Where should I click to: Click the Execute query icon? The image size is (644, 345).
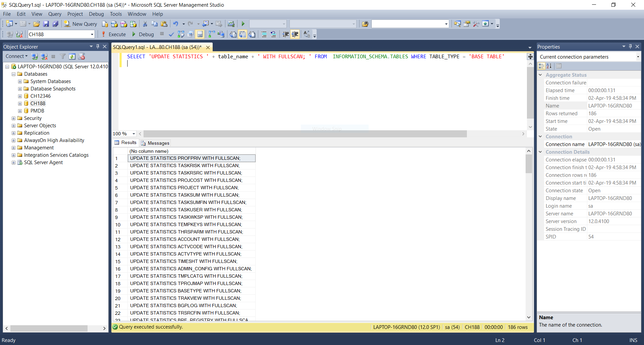point(103,34)
